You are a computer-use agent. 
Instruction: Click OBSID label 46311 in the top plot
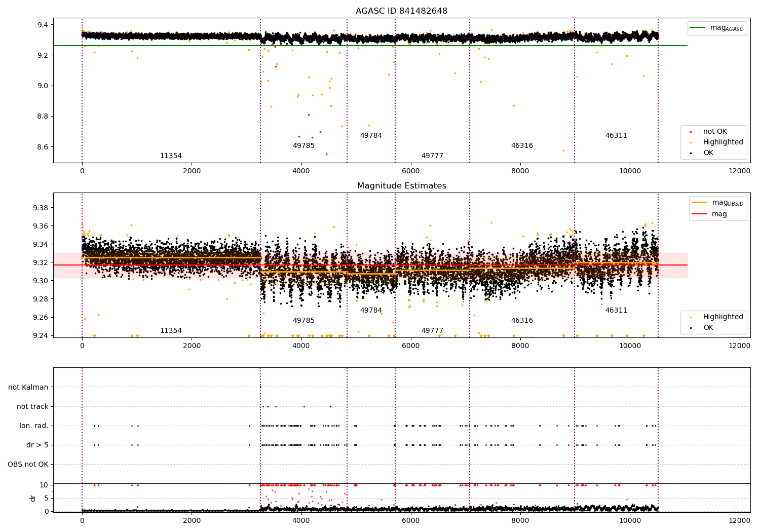616,136
